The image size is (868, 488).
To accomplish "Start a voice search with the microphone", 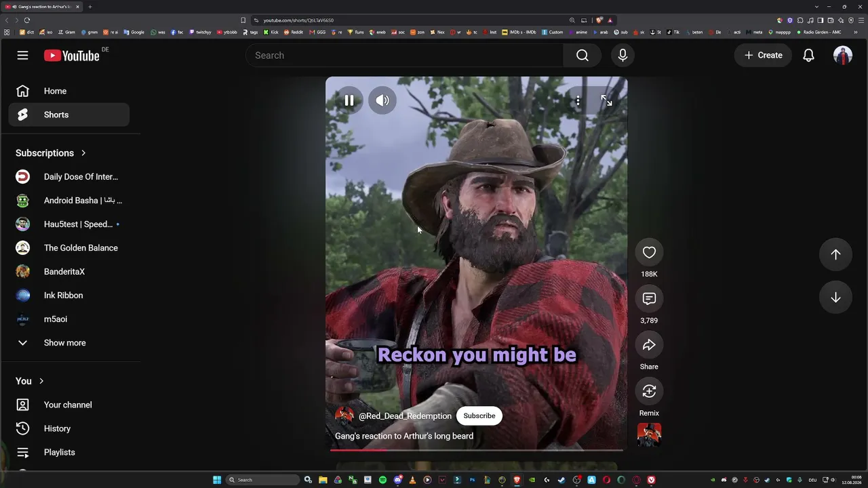I will (623, 56).
